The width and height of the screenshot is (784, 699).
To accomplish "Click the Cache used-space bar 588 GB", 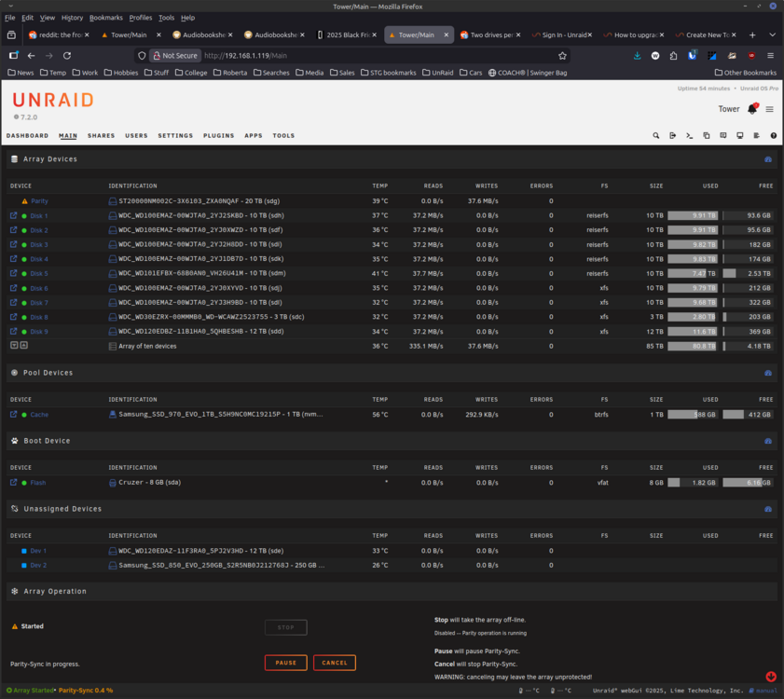I will 693,415.
